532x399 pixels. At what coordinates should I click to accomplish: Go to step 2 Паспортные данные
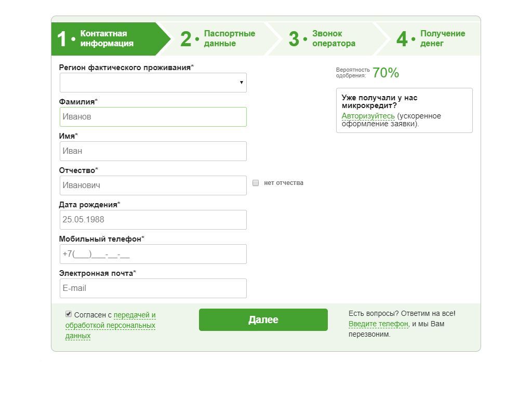218,38
